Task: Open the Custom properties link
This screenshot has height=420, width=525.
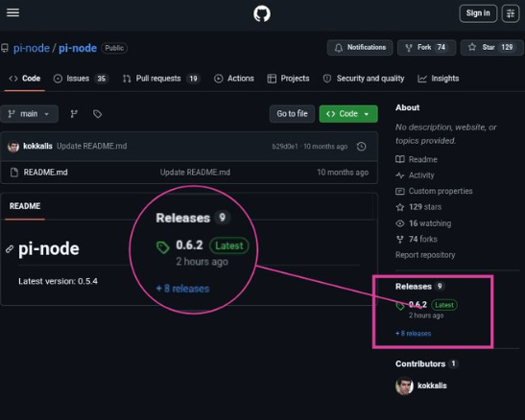Action: click(434, 191)
